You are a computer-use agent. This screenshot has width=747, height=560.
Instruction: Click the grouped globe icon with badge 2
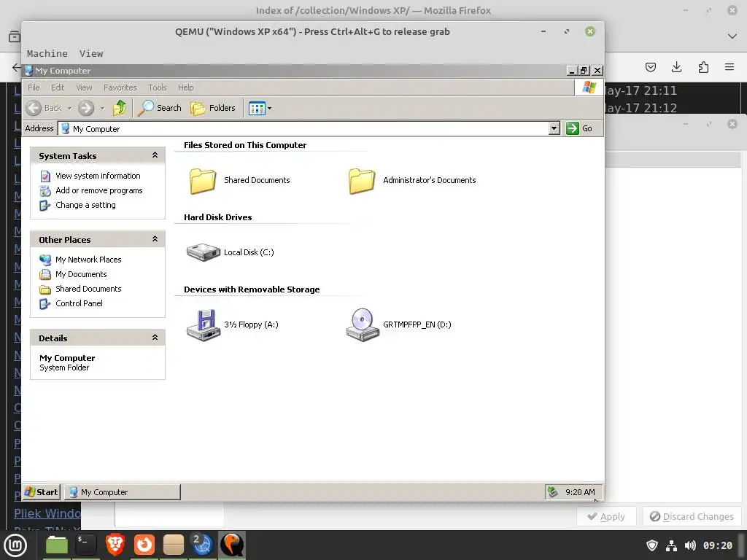pyautogui.click(x=202, y=545)
